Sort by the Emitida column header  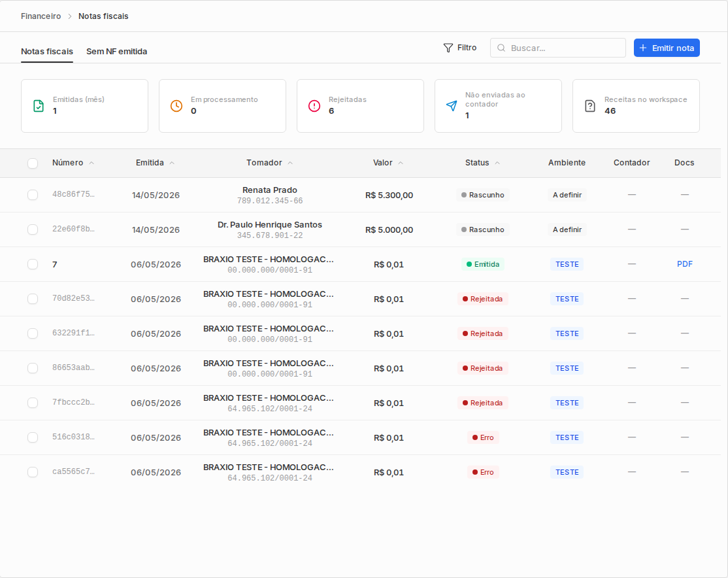pos(155,163)
